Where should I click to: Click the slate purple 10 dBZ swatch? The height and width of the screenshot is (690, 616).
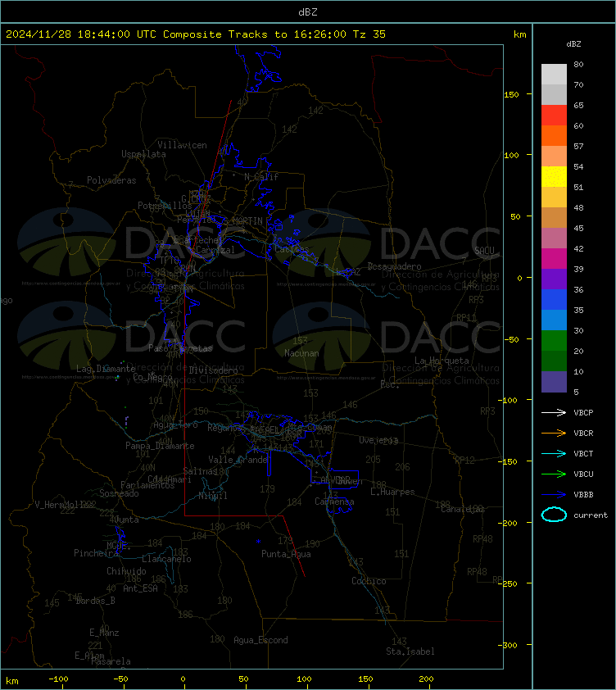click(554, 381)
